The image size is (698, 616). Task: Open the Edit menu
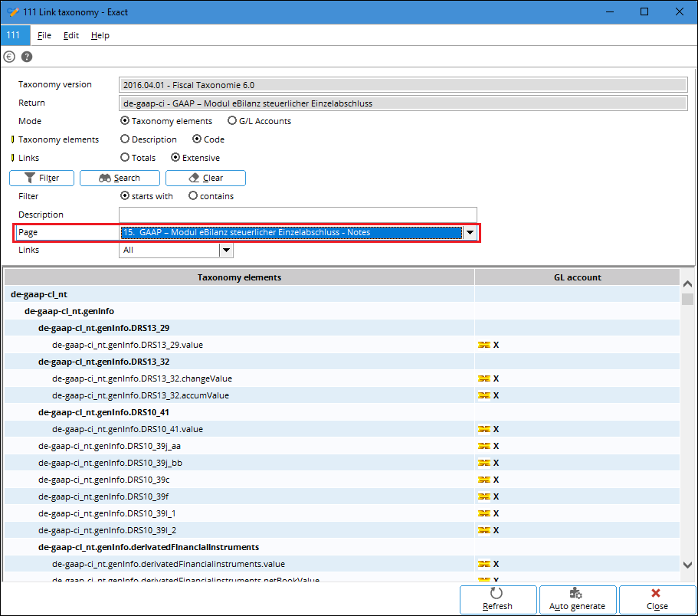70,35
